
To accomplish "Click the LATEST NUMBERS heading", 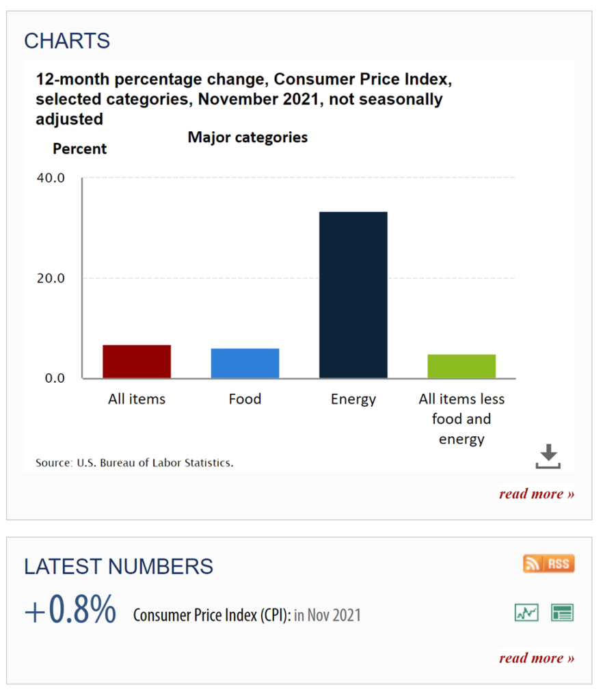I will (119, 567).
